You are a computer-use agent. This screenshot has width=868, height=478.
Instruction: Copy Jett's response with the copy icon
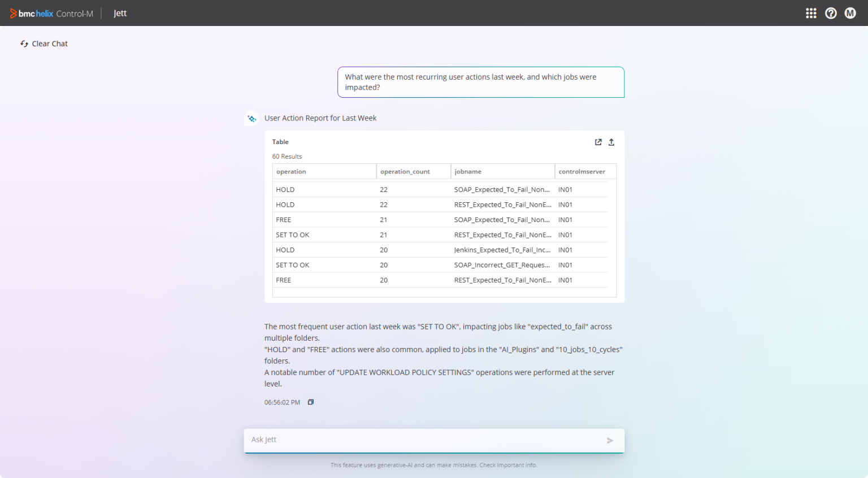pos(310,402)
